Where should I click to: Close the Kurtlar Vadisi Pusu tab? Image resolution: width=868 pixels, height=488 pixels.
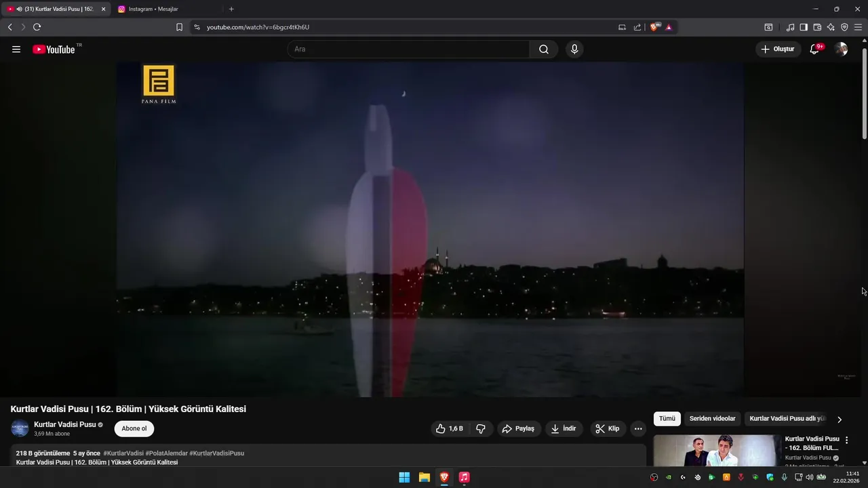tap(104, 9)
